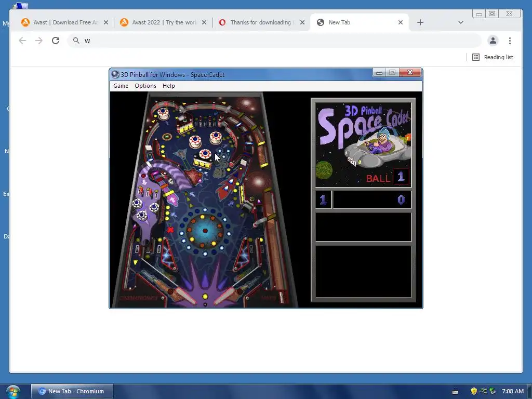The height and width of the screenshot is (399, 532).
Task: Open the Options menu in 3D Pinball
Action: pos(145,86)
